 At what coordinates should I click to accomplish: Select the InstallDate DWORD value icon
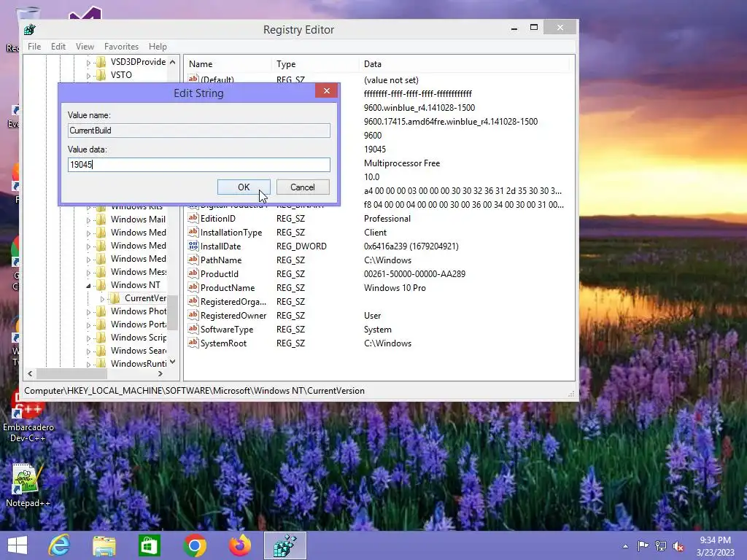pos(193,246)
